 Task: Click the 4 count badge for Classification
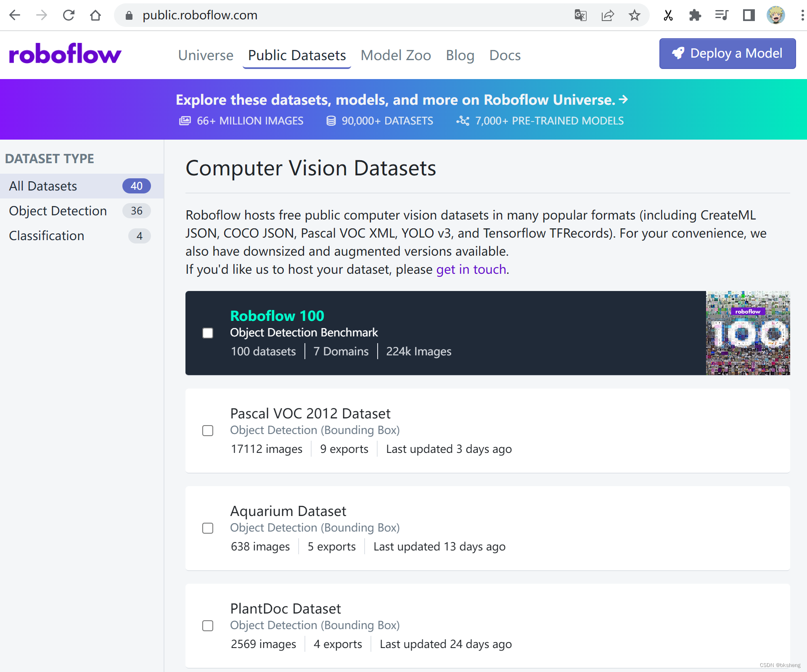click(139, 236)
